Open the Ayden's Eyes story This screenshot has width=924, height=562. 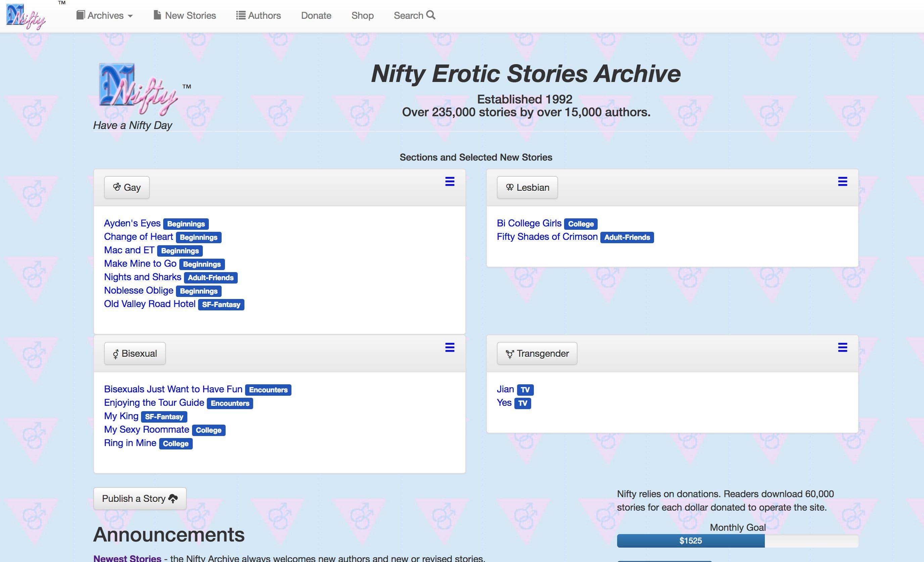coord(132,223)
